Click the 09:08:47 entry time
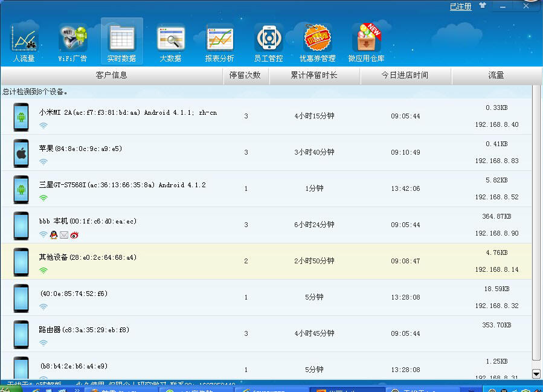 [x=405, y=261]
